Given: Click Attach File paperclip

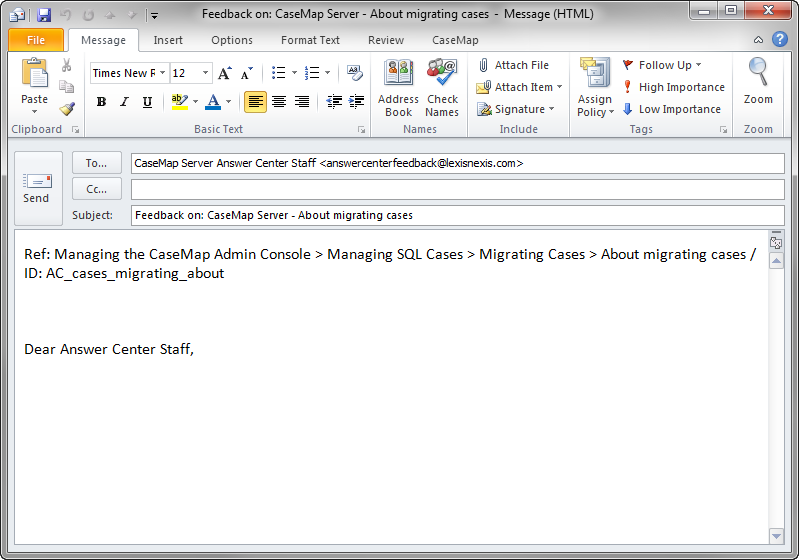Looking at the screenshot, I should (x=513, y=65).
